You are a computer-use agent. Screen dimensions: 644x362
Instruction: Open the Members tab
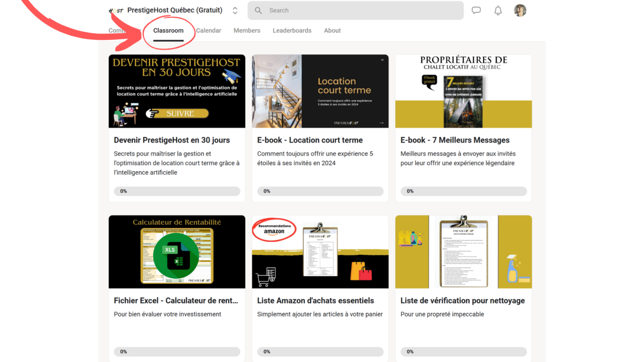coord(247,30)
